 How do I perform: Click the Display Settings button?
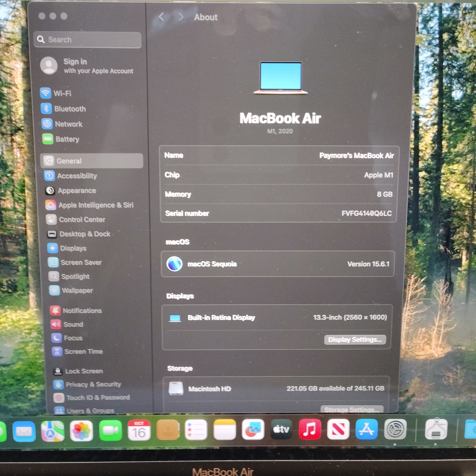point(355,340)
